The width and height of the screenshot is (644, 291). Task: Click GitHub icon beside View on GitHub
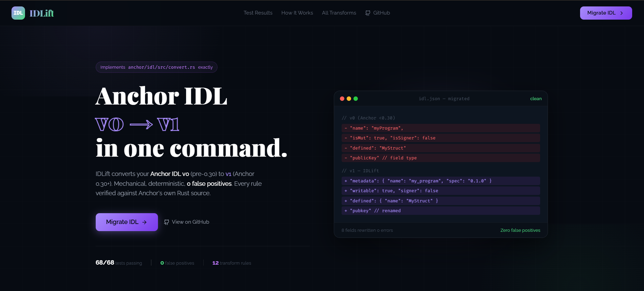[166, 222]
